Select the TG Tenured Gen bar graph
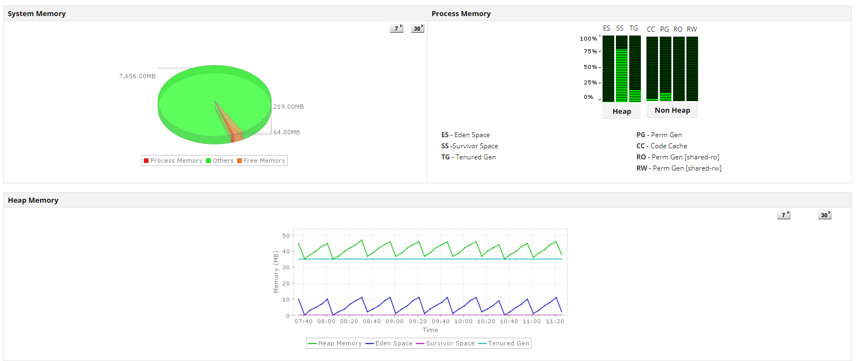 (634, 67)
